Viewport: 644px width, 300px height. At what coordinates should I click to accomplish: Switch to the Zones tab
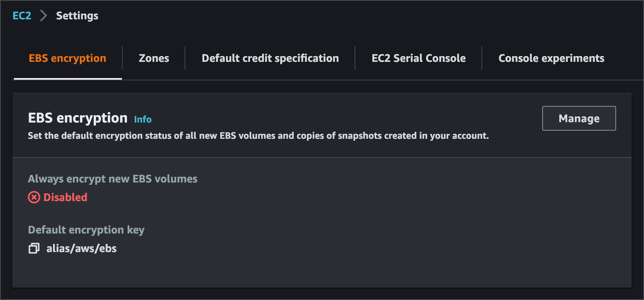(154, 58)
